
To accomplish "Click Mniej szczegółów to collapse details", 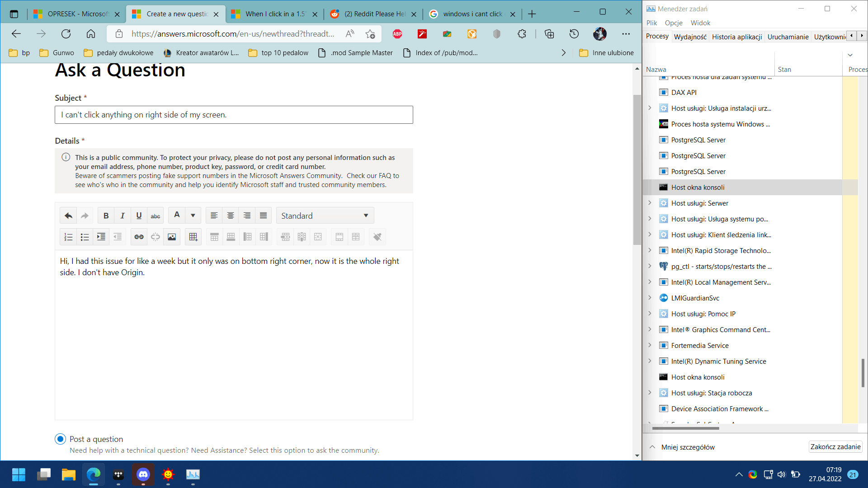I will click(688, 447).
